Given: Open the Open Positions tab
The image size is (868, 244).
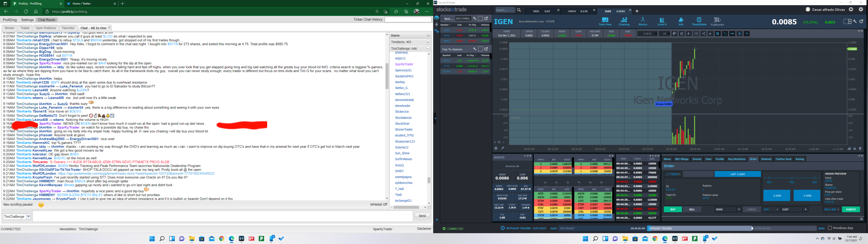Looking at the screenshot, I should [x=46, y=28].
